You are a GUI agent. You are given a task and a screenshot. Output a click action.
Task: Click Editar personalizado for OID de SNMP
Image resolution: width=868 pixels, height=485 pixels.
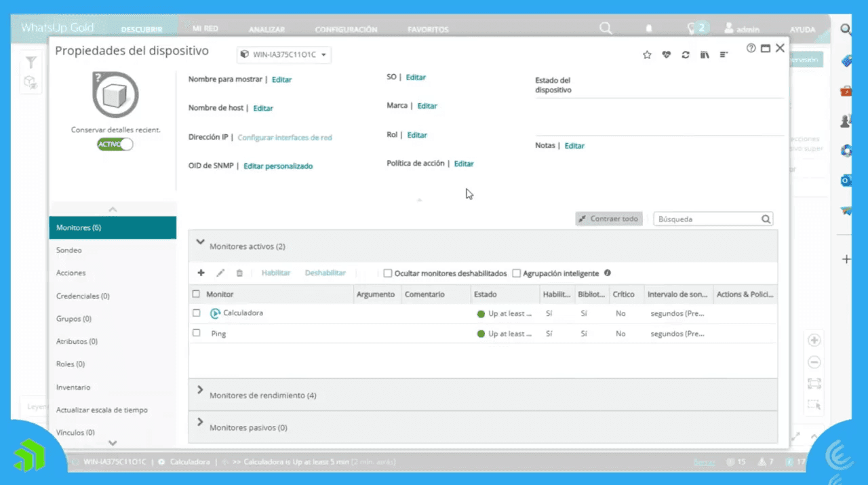[x=278, y=166]
